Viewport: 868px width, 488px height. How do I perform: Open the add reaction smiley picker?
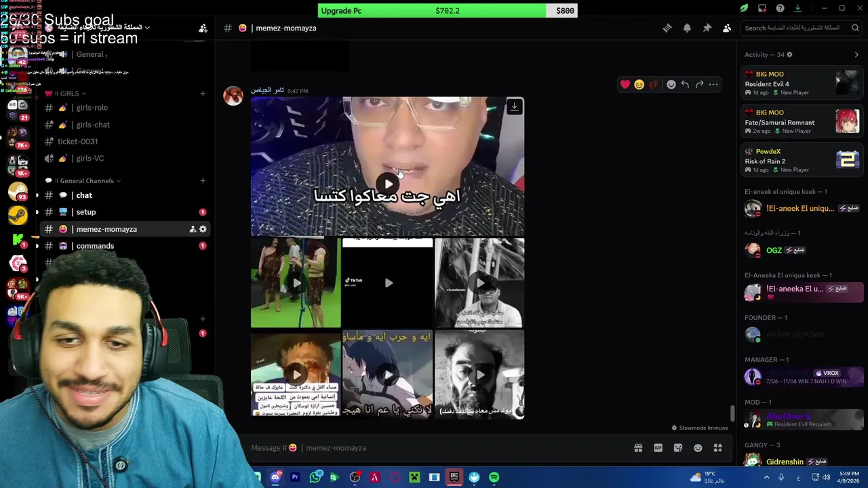coord(671,84)
